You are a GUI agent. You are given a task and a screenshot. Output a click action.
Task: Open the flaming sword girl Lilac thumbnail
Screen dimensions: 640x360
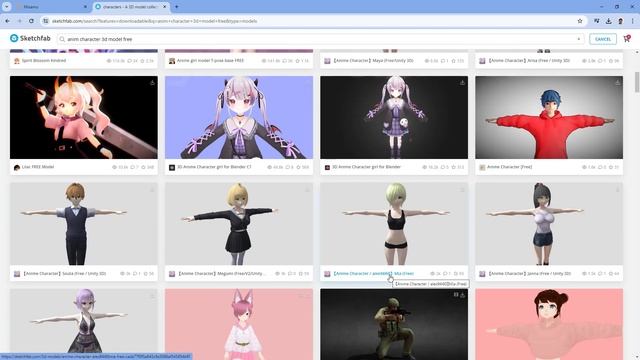(x=84, y=117)
